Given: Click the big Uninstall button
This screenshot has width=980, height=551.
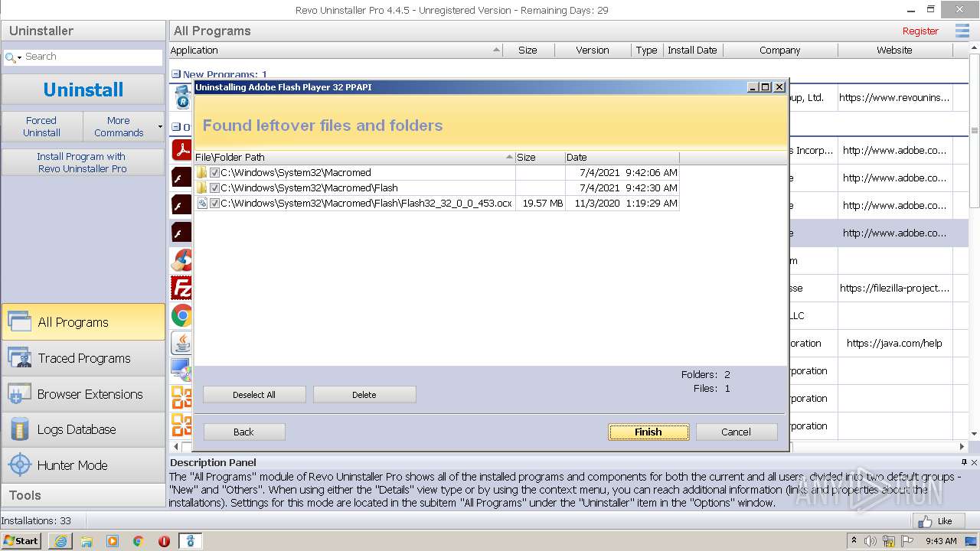Looking at the screenshot, I should [x=83, y=90].
